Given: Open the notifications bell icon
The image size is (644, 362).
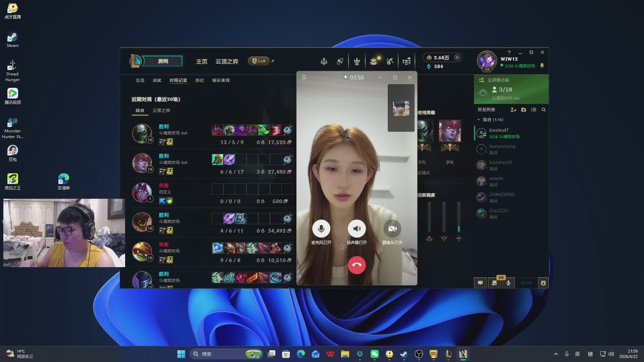Looking at the screenshot, I should pos(542,65).
